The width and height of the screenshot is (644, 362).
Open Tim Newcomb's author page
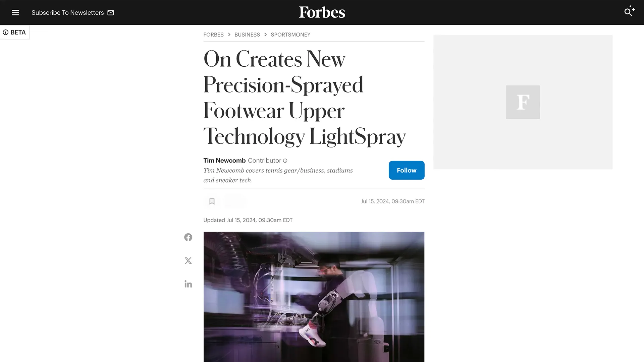click(x=224, y=161)
